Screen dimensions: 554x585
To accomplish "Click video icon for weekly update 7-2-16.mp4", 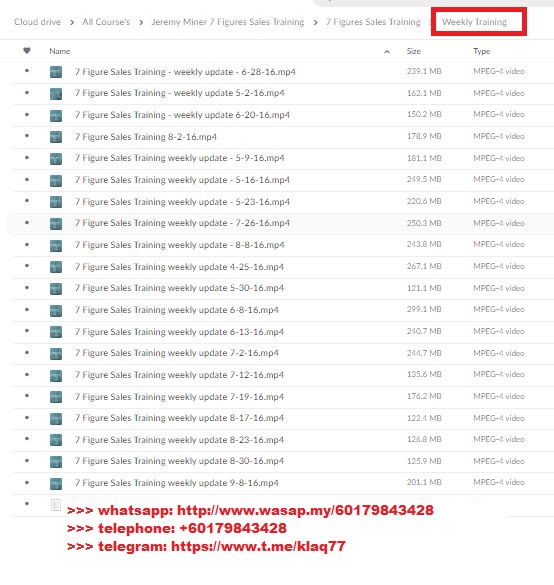I will pos(56,353).
